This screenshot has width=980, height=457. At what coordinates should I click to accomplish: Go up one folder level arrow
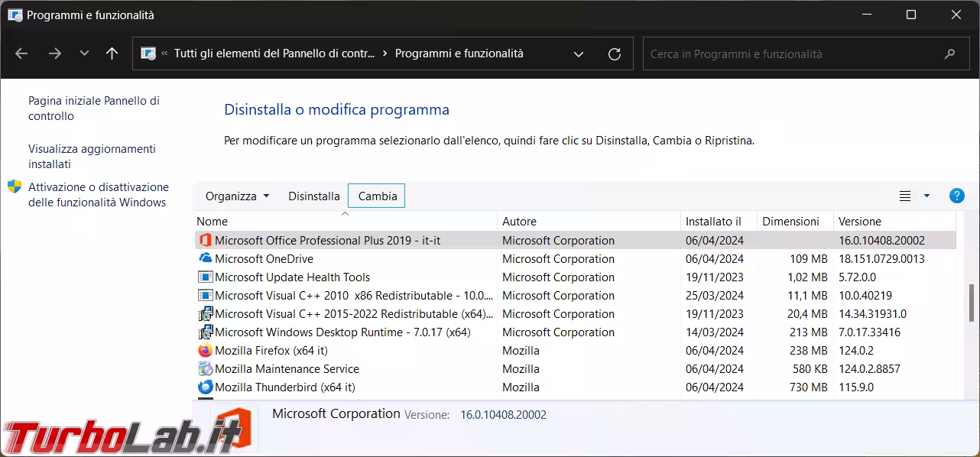click(x=112, y=53)
